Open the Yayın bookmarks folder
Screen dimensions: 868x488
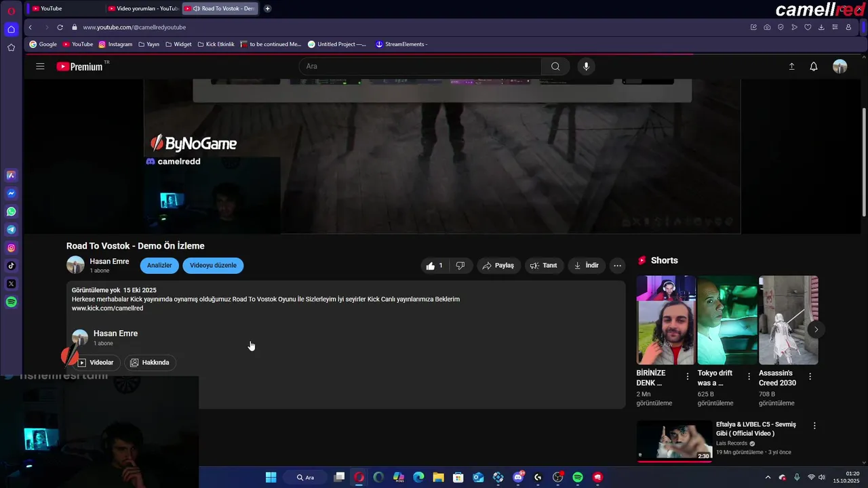point(149,44)
